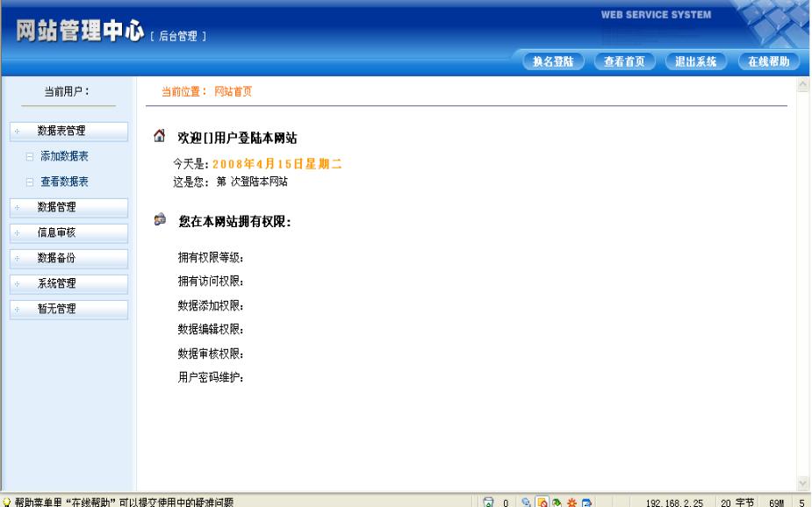This screenshot has height=507, width=812.
Task: Click the link icon in the status bar
Action: [x=526, y=499]
